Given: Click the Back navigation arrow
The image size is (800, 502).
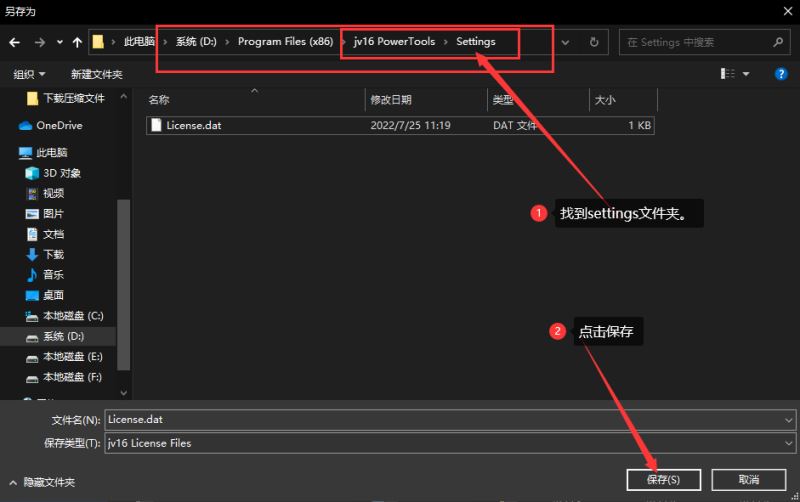Looking at the screenshot, I should point(15,42).
